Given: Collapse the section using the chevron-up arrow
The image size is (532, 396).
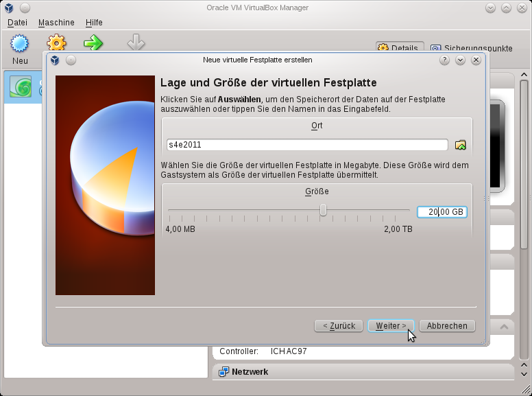Looking at the screenshot, I should click(504, 327).
